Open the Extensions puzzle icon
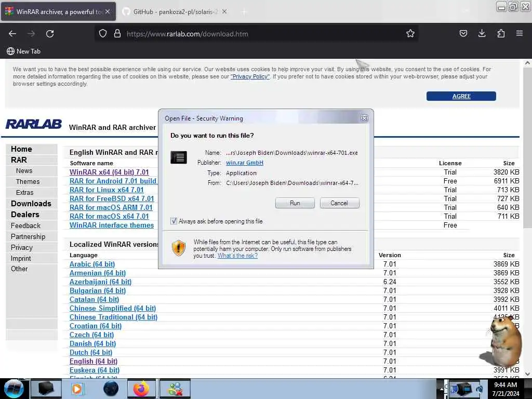532x399 pixels. pos(501,34)
